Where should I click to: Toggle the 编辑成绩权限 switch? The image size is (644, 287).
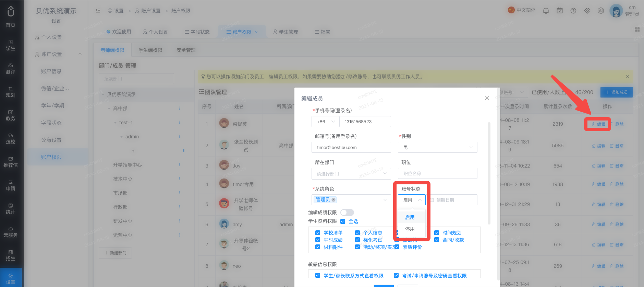point(347,213)
